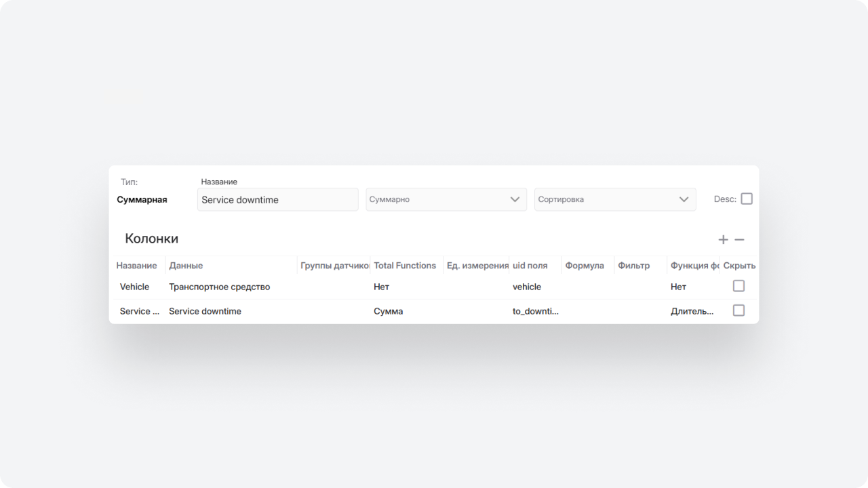Check the hide box for Vehicle row
Viewport: 868px width, 488px height.
click(x=738, y=286)
